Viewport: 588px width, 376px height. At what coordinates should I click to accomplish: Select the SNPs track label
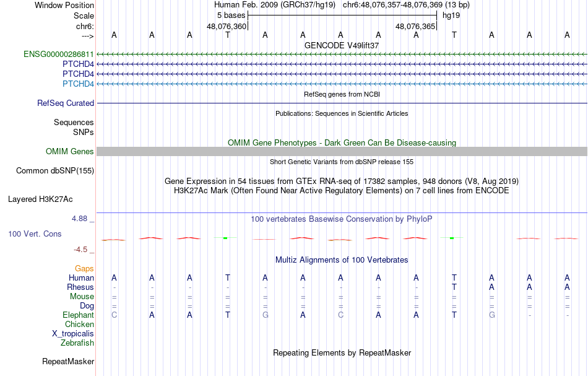pos(84,132)
